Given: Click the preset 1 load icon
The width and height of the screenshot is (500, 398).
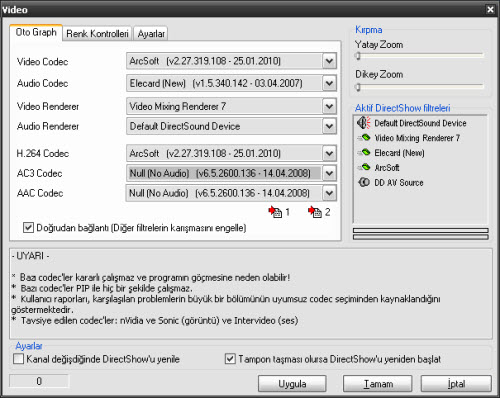Looking at the screenshot, I should [275, 211].
